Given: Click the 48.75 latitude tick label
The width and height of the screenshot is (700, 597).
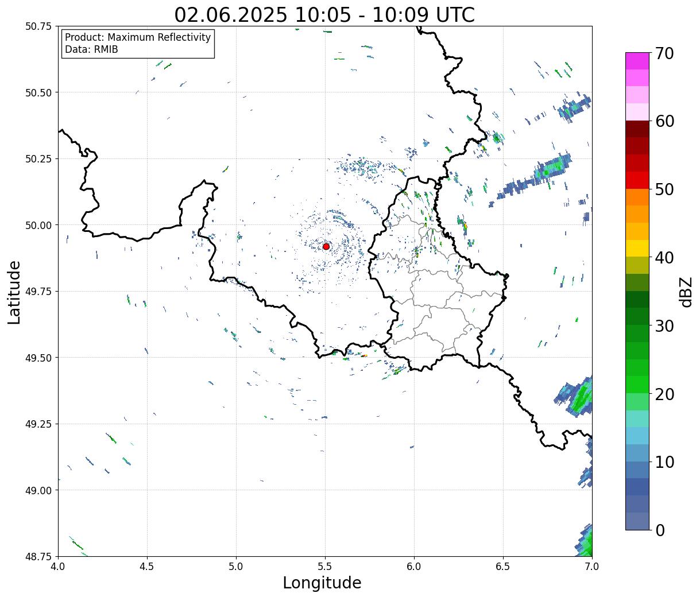Looking at the screenshot, I should (x=38, y=556).
